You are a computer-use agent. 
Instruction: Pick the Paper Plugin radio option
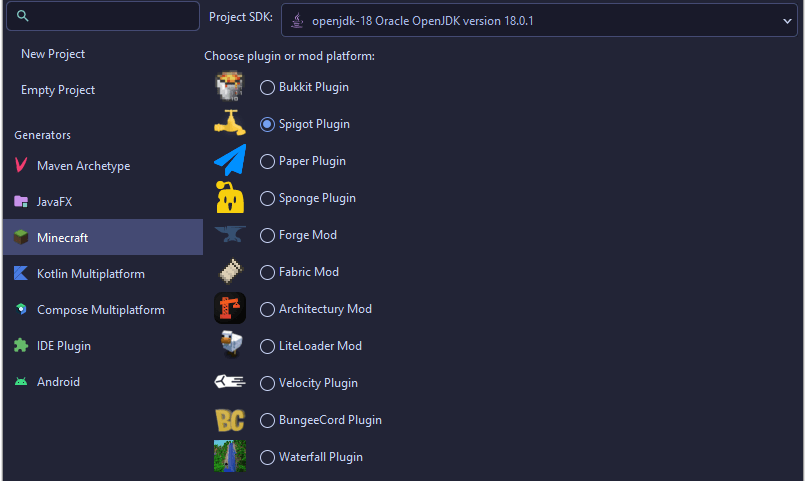click(267, 161)
